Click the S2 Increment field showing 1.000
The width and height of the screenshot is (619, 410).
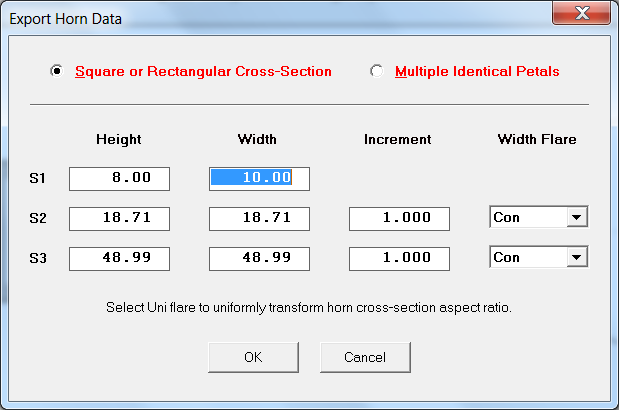399,219
